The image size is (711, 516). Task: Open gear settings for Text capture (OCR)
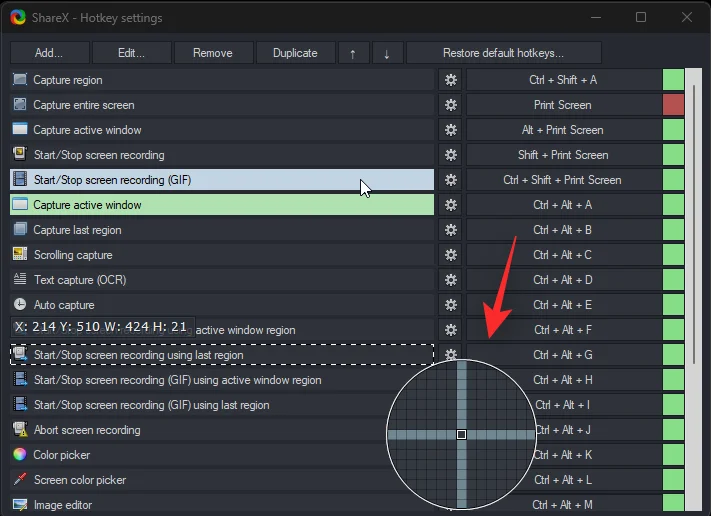pos(451,280)
